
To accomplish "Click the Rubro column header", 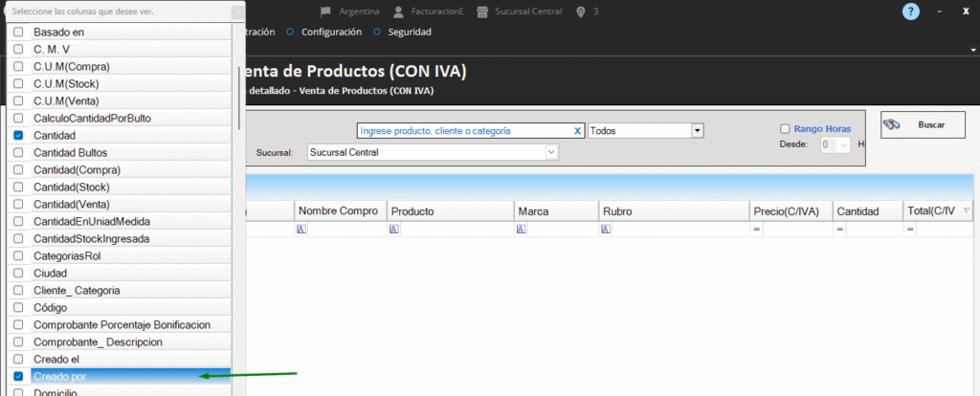I will tap(673, 210).
